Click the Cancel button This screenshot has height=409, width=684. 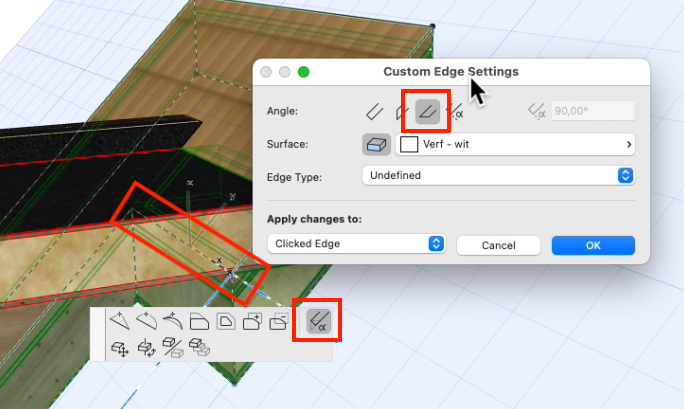[499, 245]
